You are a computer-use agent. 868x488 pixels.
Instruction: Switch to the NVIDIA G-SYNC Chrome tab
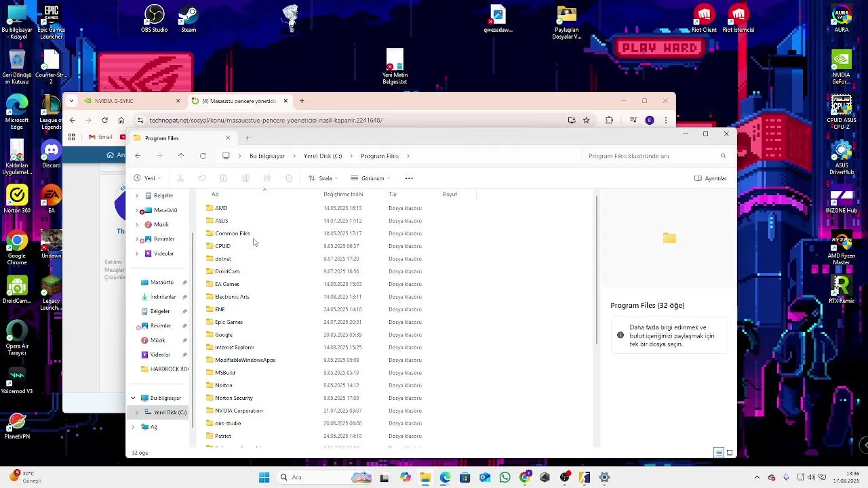click(132, 101)
